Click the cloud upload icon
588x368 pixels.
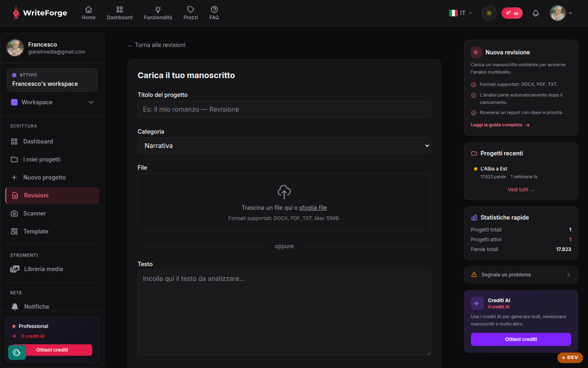(x=284, y=192)
